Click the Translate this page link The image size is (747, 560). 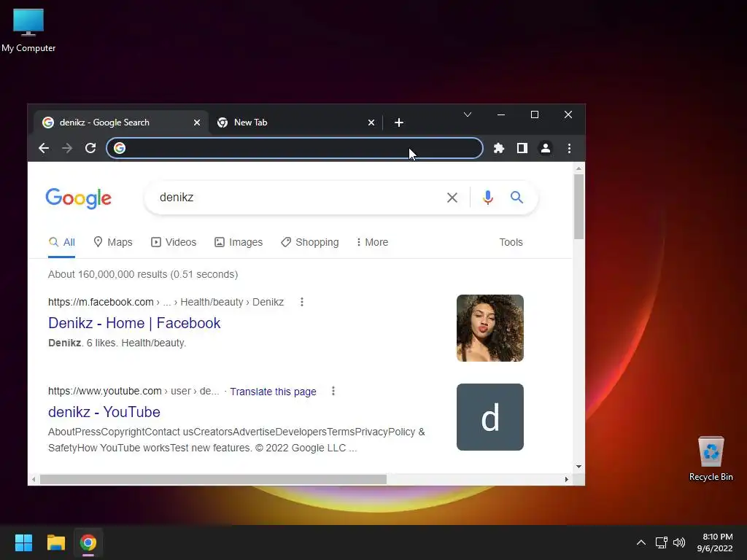[273, 392]
